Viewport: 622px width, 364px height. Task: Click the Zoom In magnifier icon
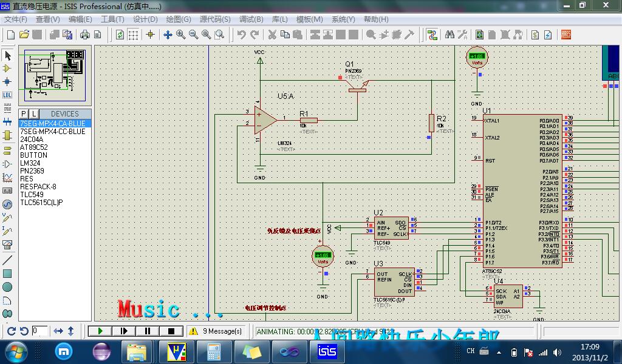tap(181, 35)
